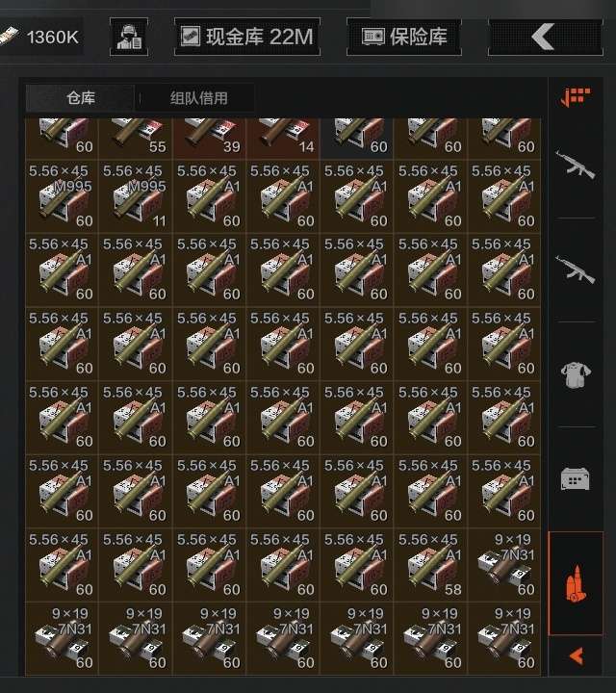
Task: Go back using the top arrow
Action: [546, 37]
